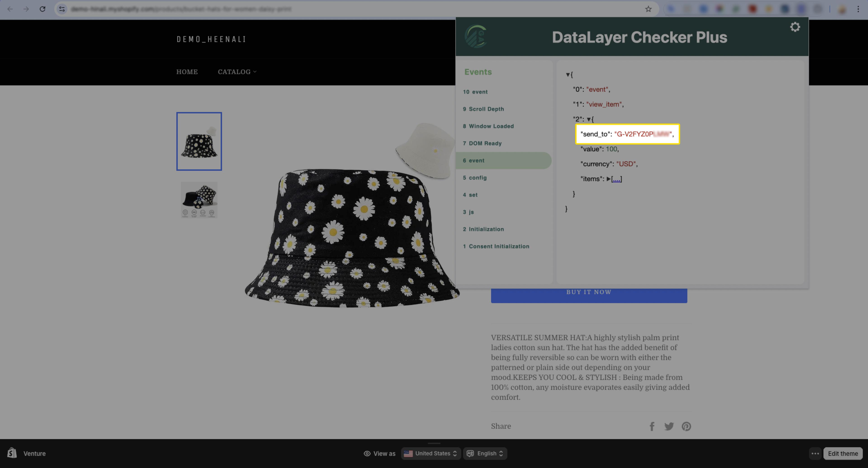Click the Shopify bag logo icon
868x468 pixels.
[12, 453]
